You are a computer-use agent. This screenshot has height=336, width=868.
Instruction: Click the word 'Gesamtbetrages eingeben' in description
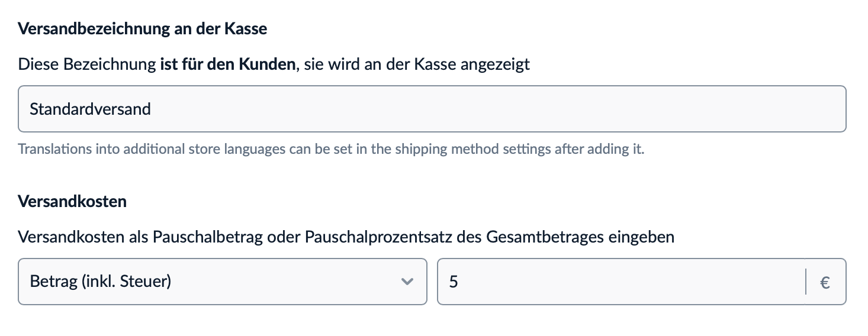pos(580,237)
